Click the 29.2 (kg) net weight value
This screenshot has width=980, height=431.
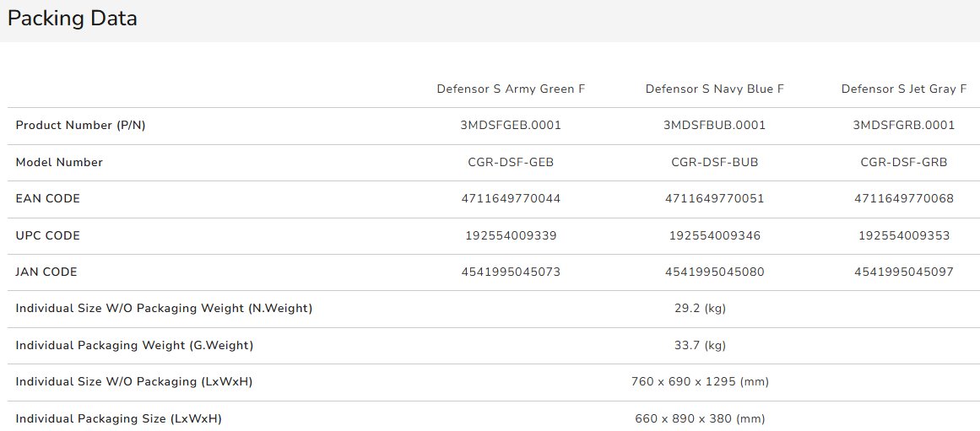click(700, 308)
